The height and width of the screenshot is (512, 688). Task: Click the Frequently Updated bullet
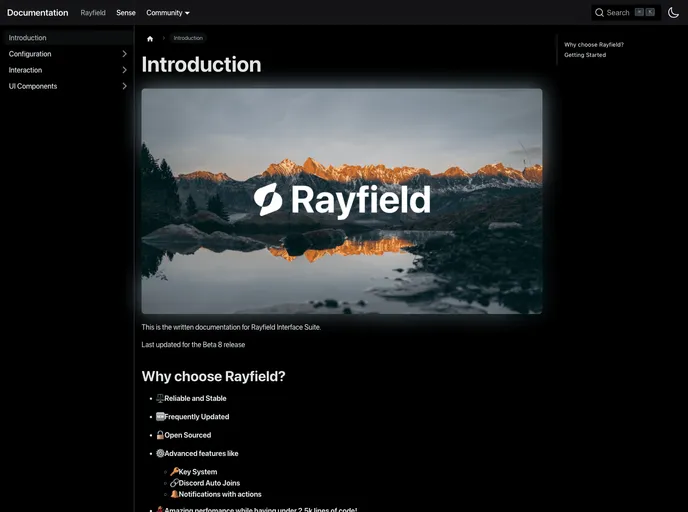tap(197, 417)
